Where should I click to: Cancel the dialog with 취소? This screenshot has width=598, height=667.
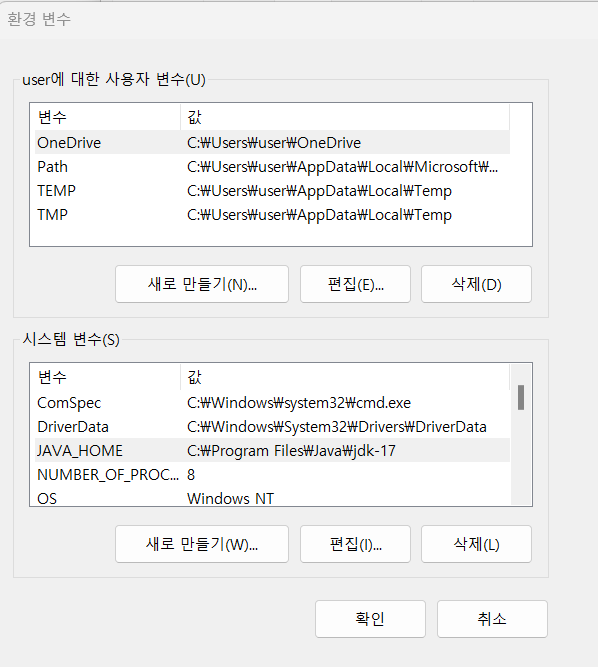tap(492, 619)
